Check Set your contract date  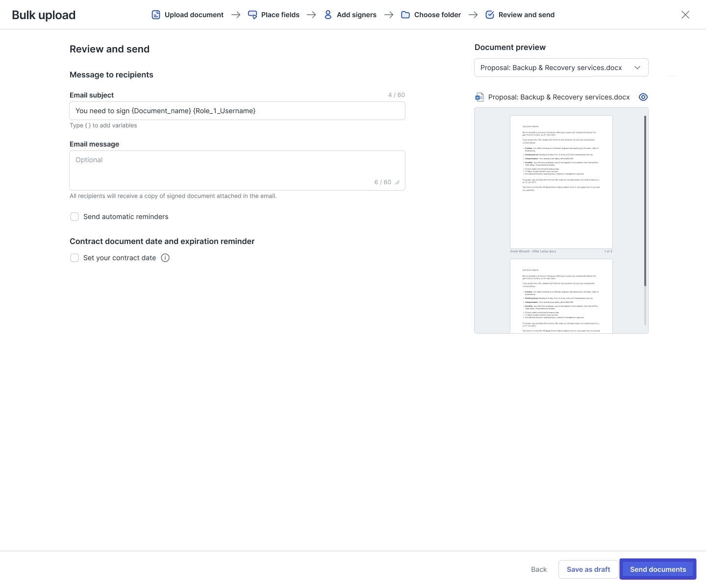click(75, 258)
